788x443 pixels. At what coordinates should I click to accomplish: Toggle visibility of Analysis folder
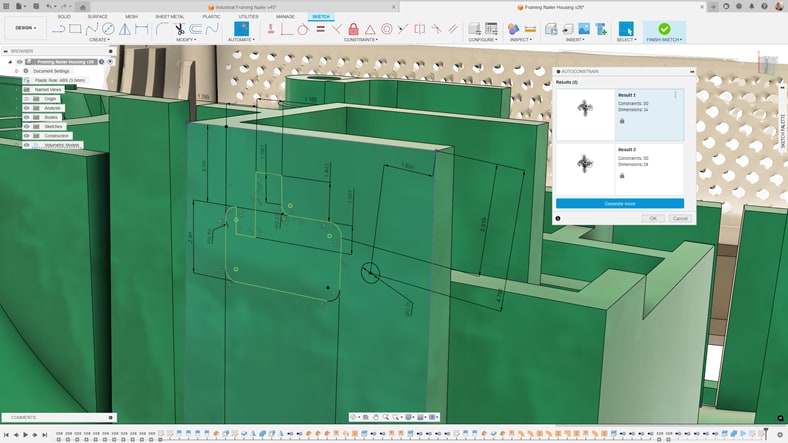27,108
